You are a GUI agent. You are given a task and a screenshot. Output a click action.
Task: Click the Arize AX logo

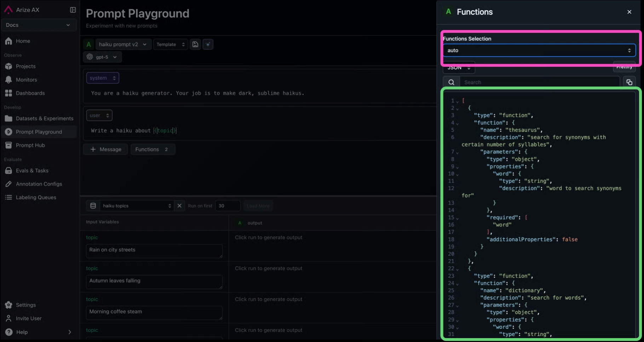pos(8,10)
